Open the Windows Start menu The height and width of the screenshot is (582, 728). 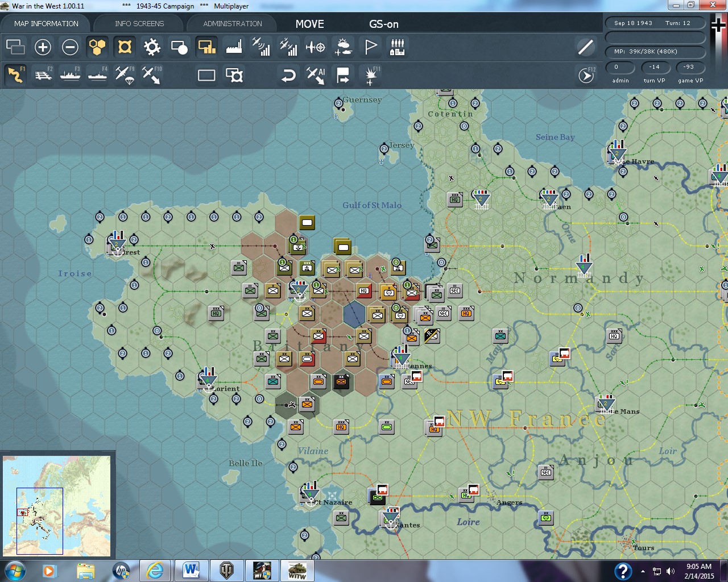coord(15,570)
